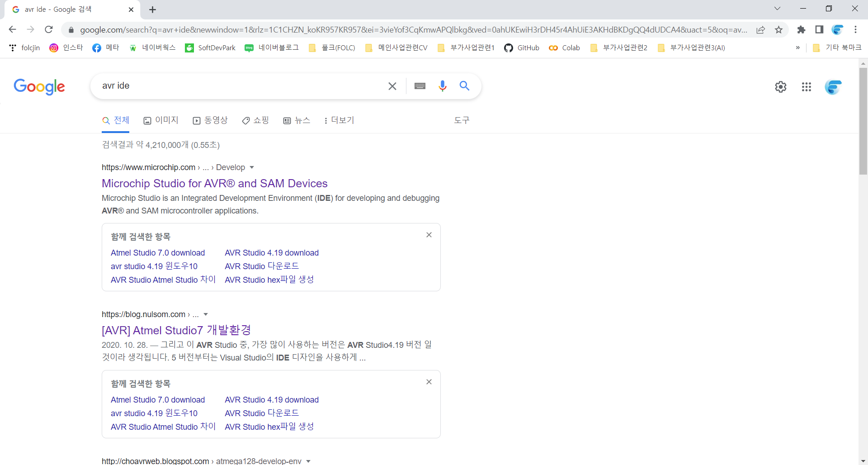Click the scrollbar down arrow
Viewport: 868px width, 465px height.
click(863, 460)
